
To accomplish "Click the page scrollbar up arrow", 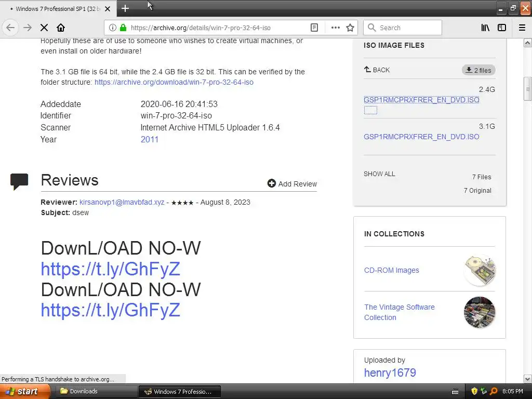I will (527, 43).
